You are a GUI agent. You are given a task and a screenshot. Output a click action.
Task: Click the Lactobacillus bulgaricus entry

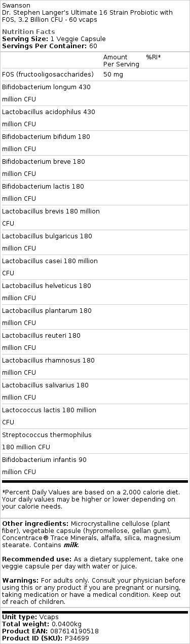(x=47, y=242)
